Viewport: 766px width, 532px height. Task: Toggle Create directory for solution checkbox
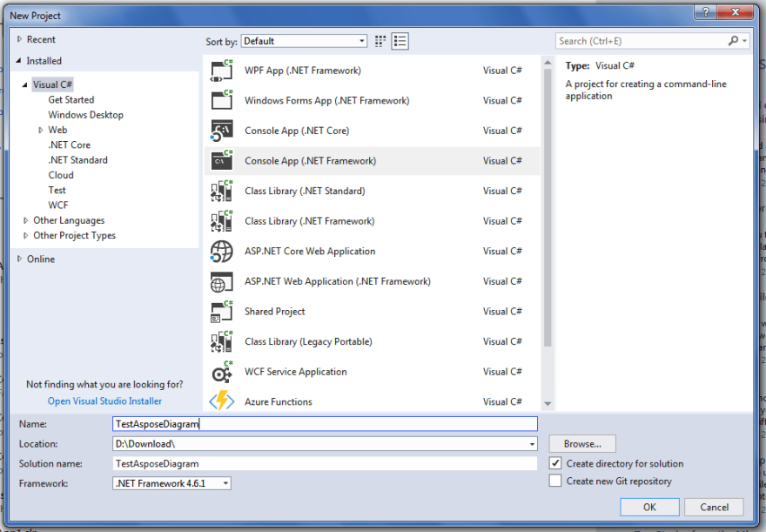click(555, 463)
